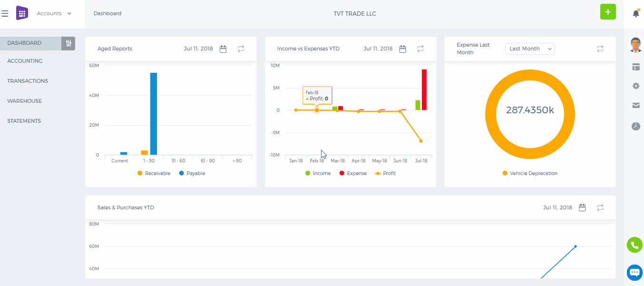
Task: Toggle the Payable legend series
Action: pos(192,174)
